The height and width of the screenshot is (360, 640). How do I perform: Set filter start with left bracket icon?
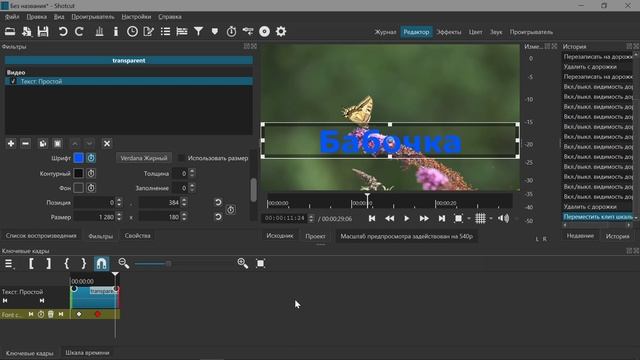[x=31, y=263]
